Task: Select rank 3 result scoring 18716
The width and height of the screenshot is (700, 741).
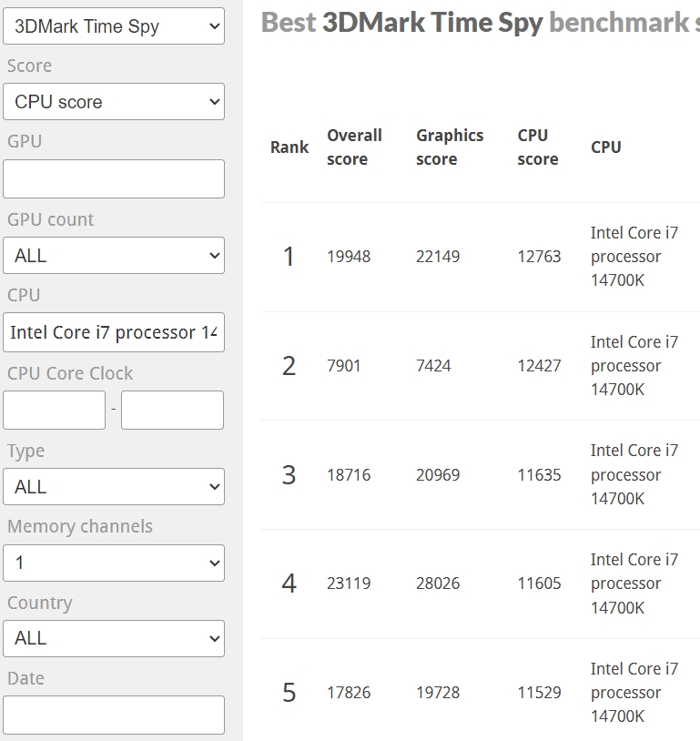Action: 349,475
